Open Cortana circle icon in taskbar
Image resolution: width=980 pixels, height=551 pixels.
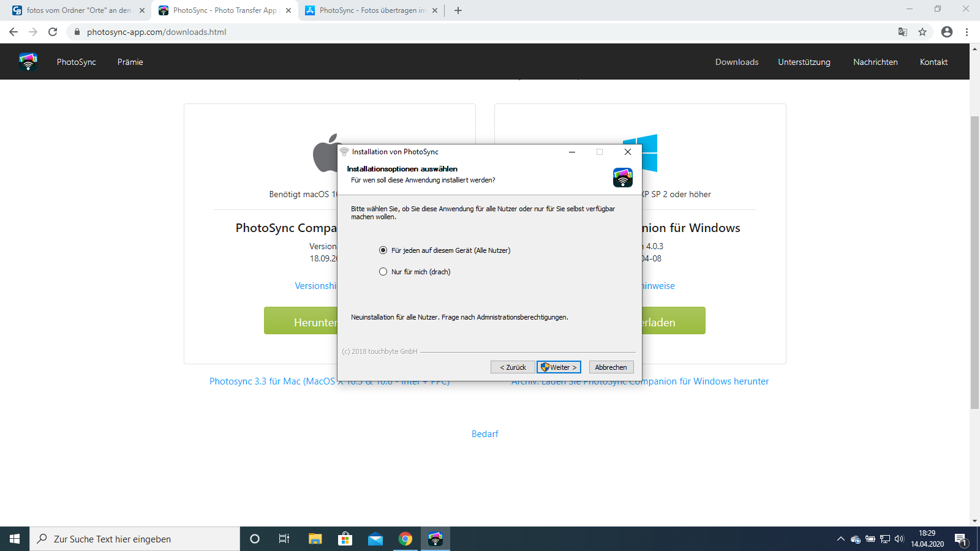255,539
